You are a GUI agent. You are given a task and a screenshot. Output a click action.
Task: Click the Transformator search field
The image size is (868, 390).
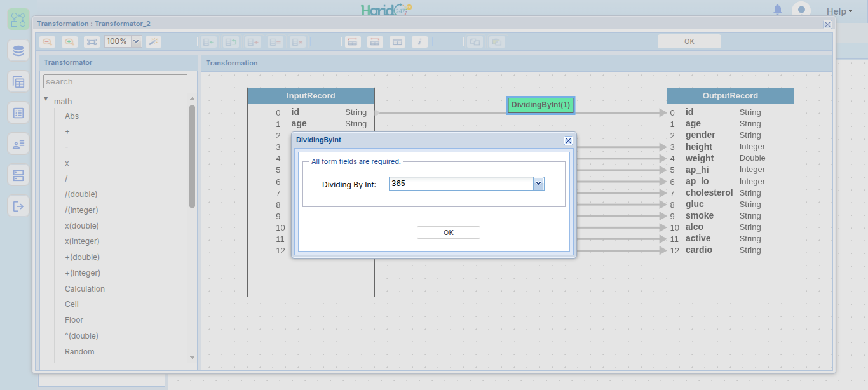pos(115,81)
